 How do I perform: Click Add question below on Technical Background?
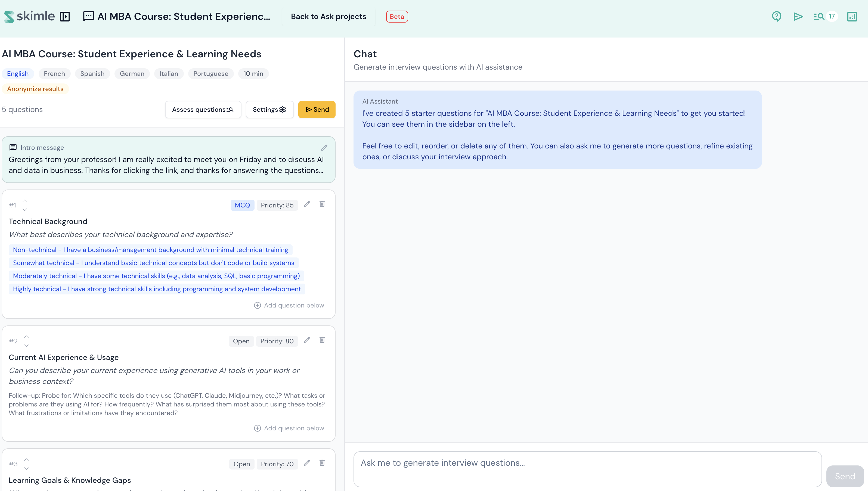point(289,305)
